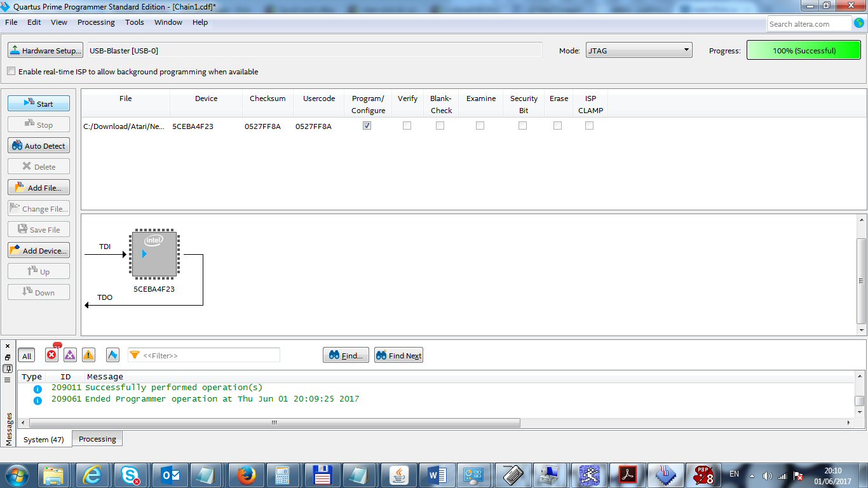Select the file path cell C:/Download/Atari
Image resolution: width=868 pixels, height=488 pixels.
(x=125, y=126)
